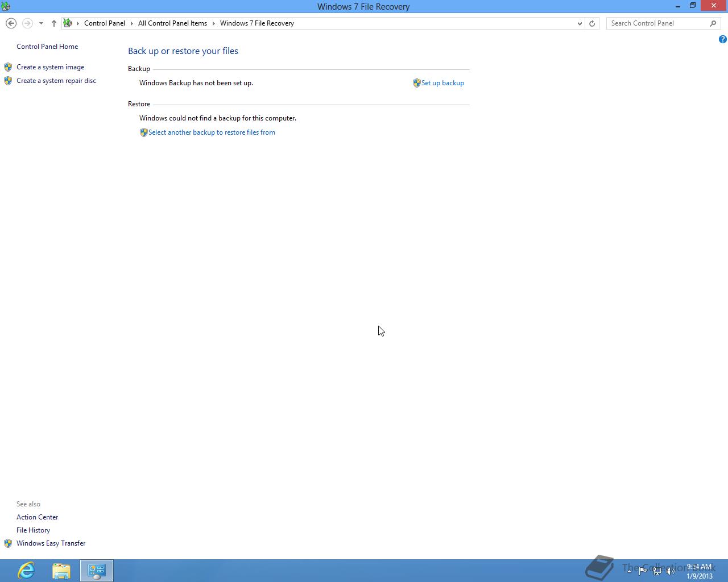Refresh the Control Panel view
Screen dimensions: 728x582
click(x=592, y=23)
